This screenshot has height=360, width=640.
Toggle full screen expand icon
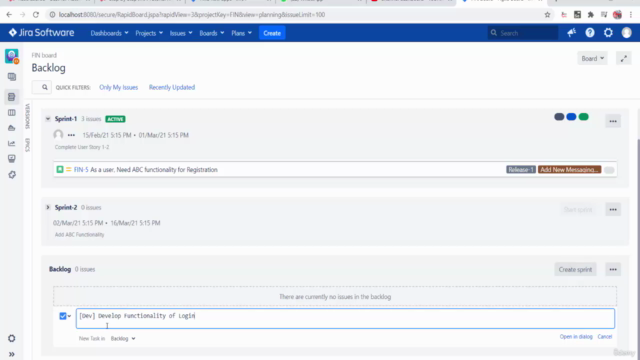coord(624,58)
